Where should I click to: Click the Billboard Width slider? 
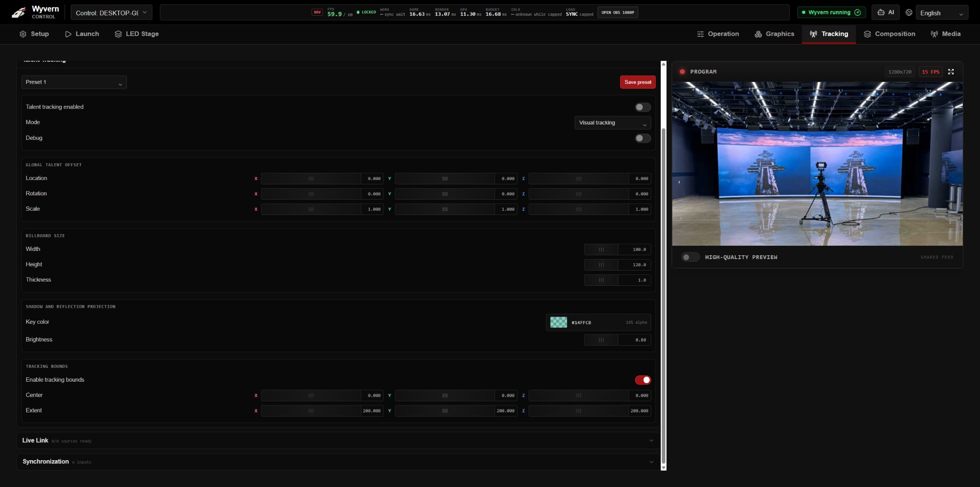[x=601, y=249]
